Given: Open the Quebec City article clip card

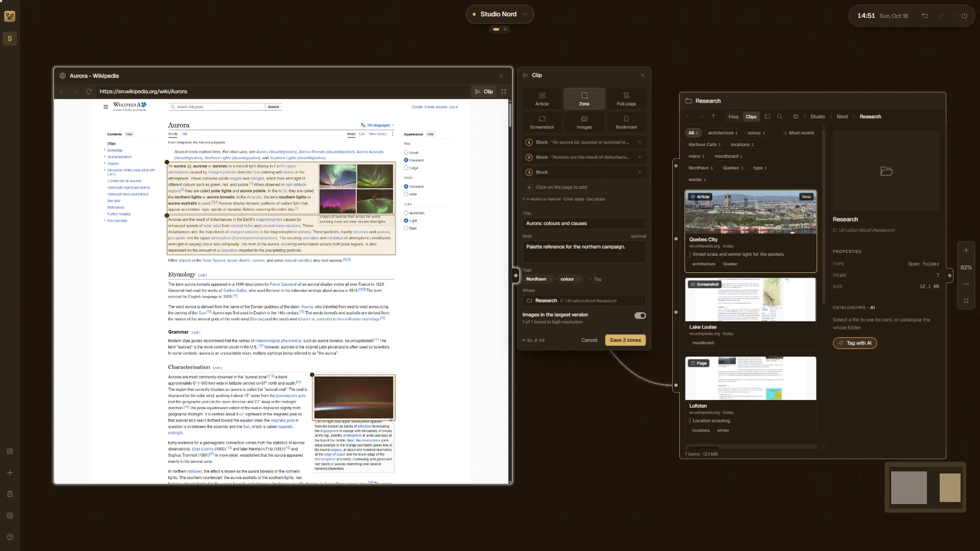Looking at the screenshot, I should click(750, 231).
